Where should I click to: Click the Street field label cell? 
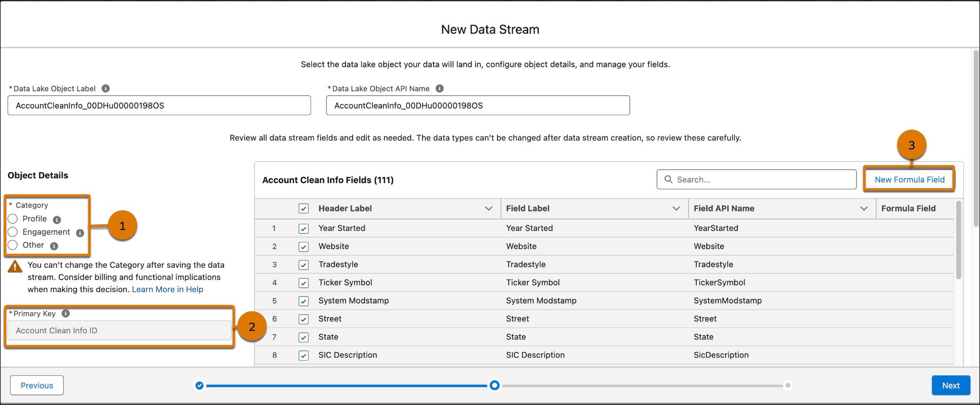(517, 319)
